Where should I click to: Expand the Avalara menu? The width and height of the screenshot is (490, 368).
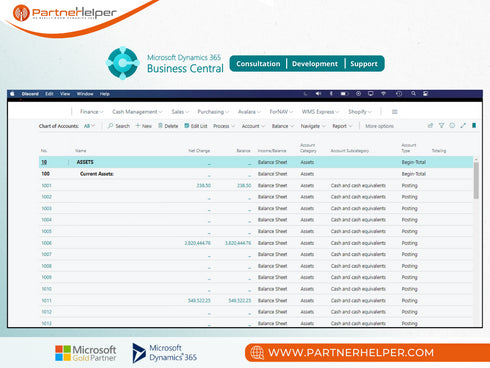click(249, 112)
